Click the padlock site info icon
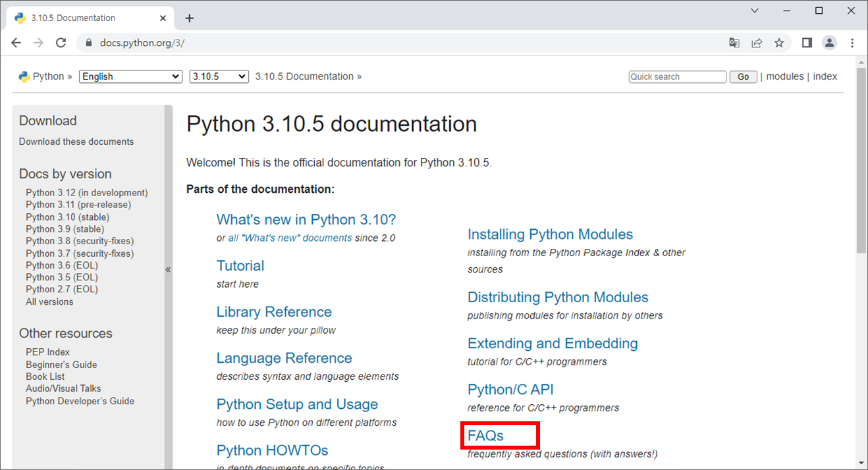 click(89, 43)
